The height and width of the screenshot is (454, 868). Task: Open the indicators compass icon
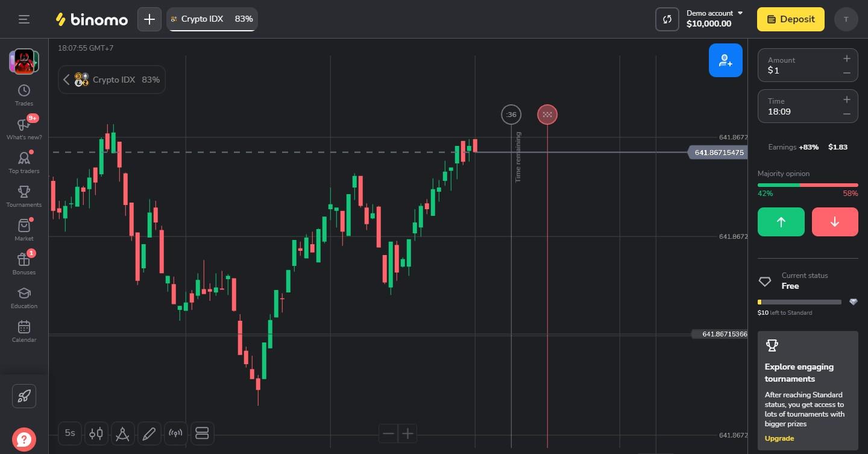[x=122, y=433]
